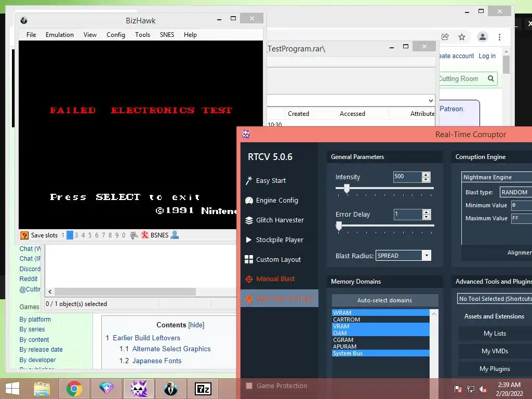Image resolution: width=532 pixels, height=399 pixels.
Task: Increase Intensity with up stepper
Action: coord(426,175)
